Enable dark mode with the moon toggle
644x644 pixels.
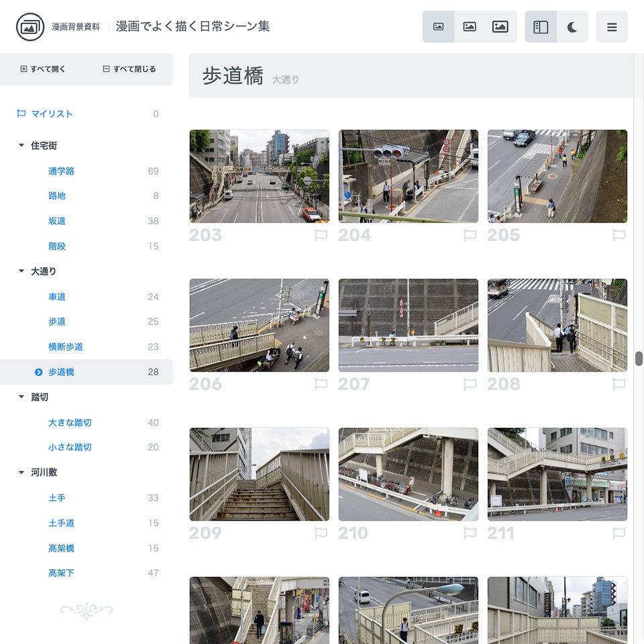pyautogui.click(x=572, y=27)
